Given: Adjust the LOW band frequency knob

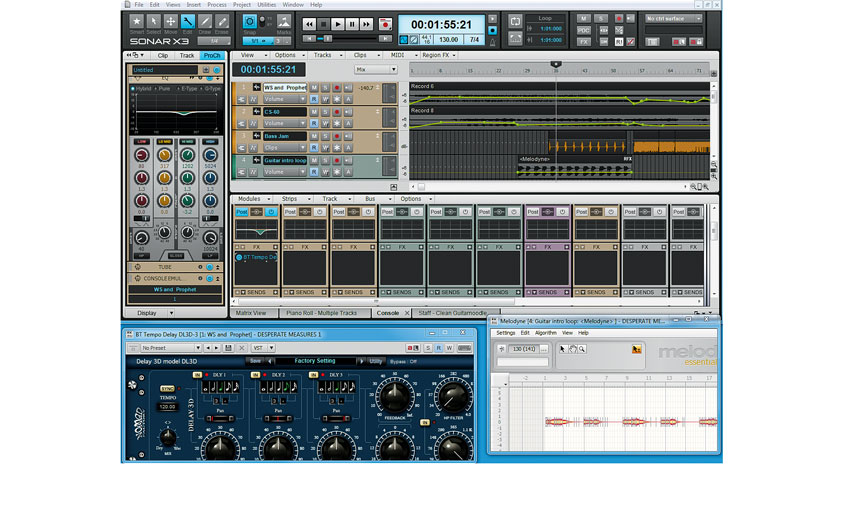Looking at the screenshot, I should click(141, 156).
